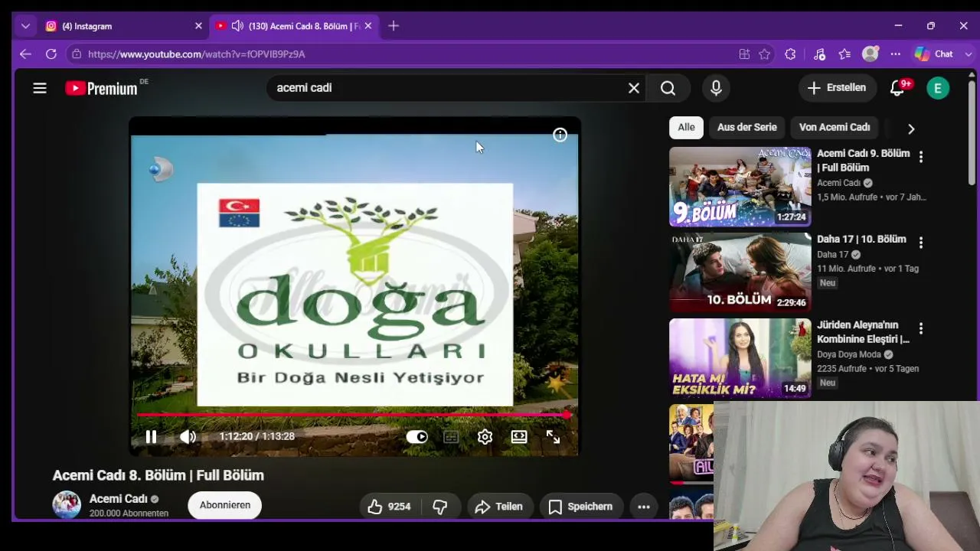980x551 pixels.
Task: Close the Instagram tab
Action: tap(198, 26)
